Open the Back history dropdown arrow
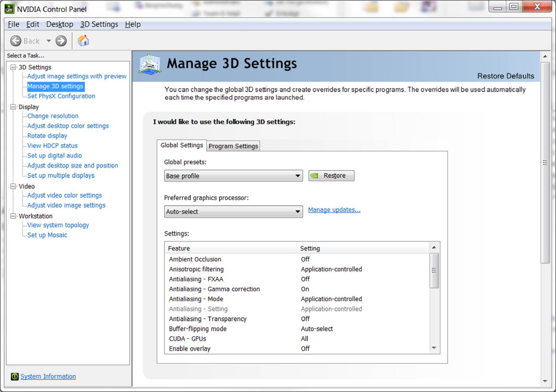Screen dimensions: 556x392 [x=49, y=41]
